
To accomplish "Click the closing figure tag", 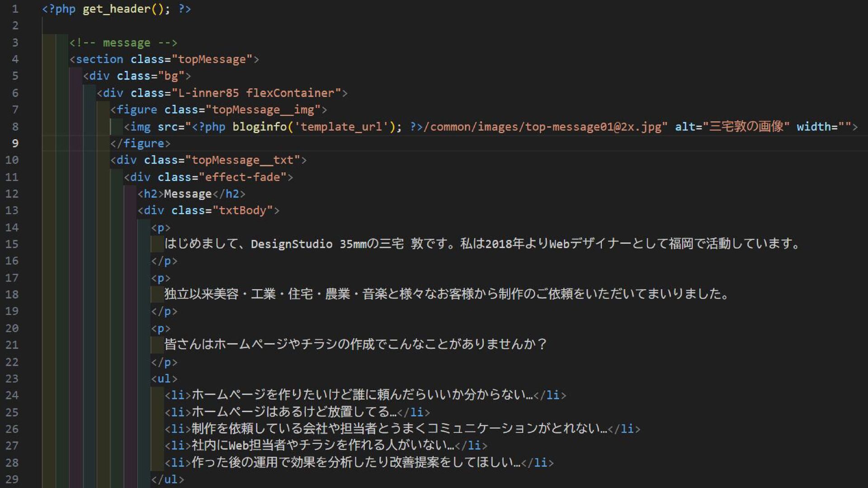I will click(x=140, y=143).
